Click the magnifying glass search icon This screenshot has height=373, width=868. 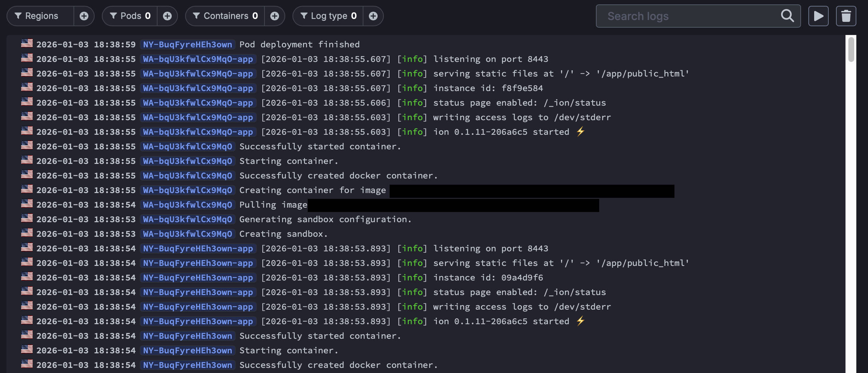pyautogui.click(x=787, y=16)
